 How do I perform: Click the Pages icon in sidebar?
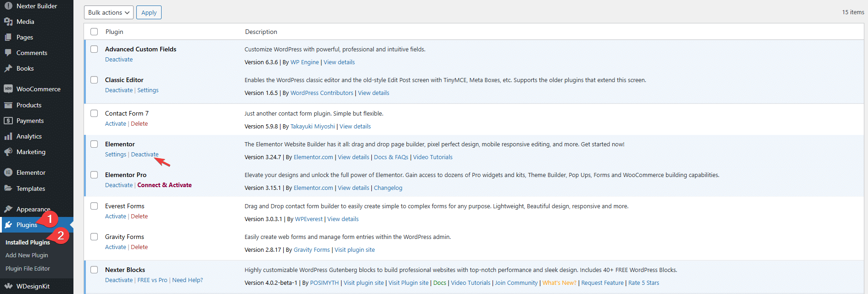(8, 37)
